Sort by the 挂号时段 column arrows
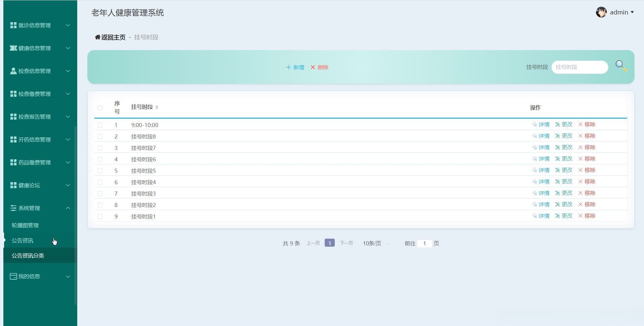Screen dimensions: 644x326 point(157,107)
